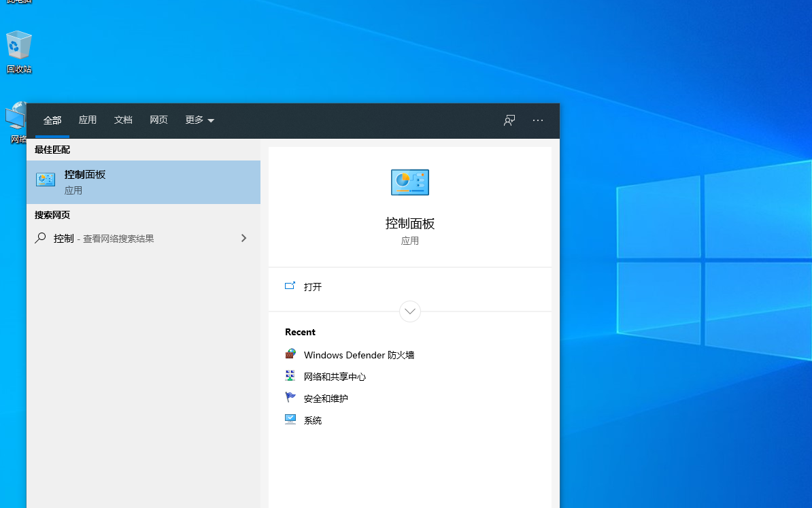Click the feedback icon in search header
This screenshot has height=508, width=812.
coord(509,120)
